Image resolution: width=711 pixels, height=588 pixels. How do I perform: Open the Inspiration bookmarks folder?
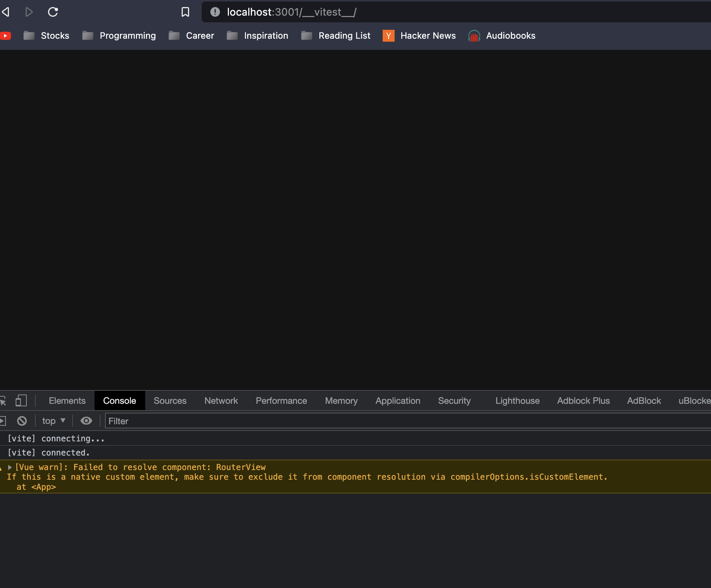tap(258, 36)
